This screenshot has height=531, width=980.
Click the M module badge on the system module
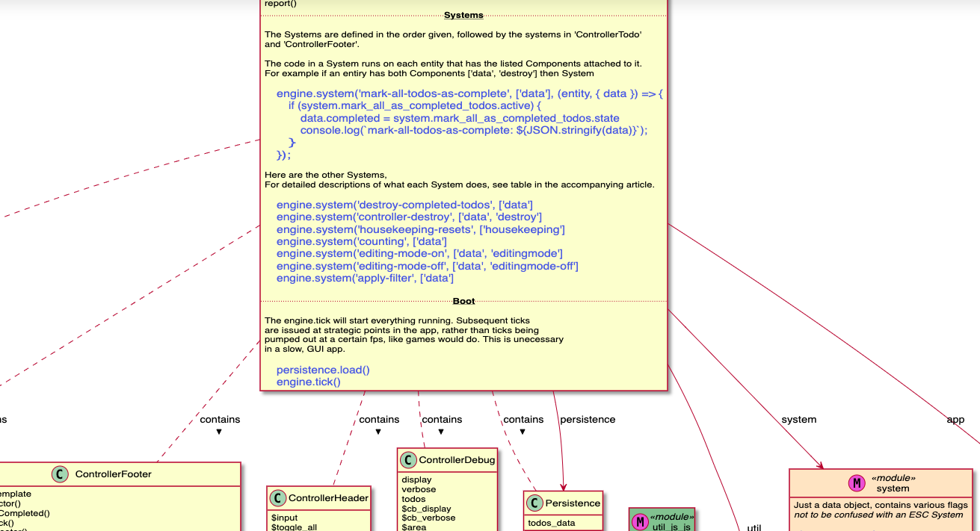857,483
